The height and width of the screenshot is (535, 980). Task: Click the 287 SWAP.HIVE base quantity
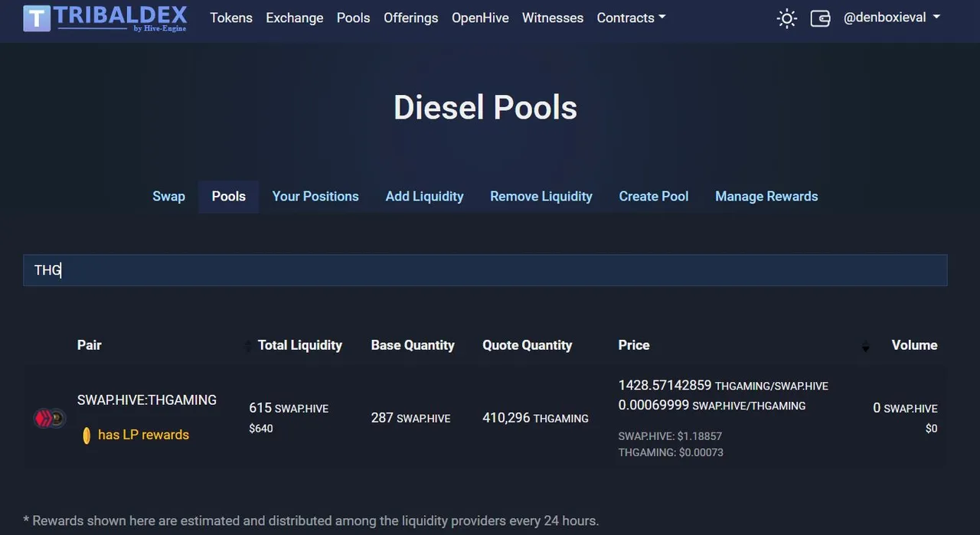click(411, 418)
